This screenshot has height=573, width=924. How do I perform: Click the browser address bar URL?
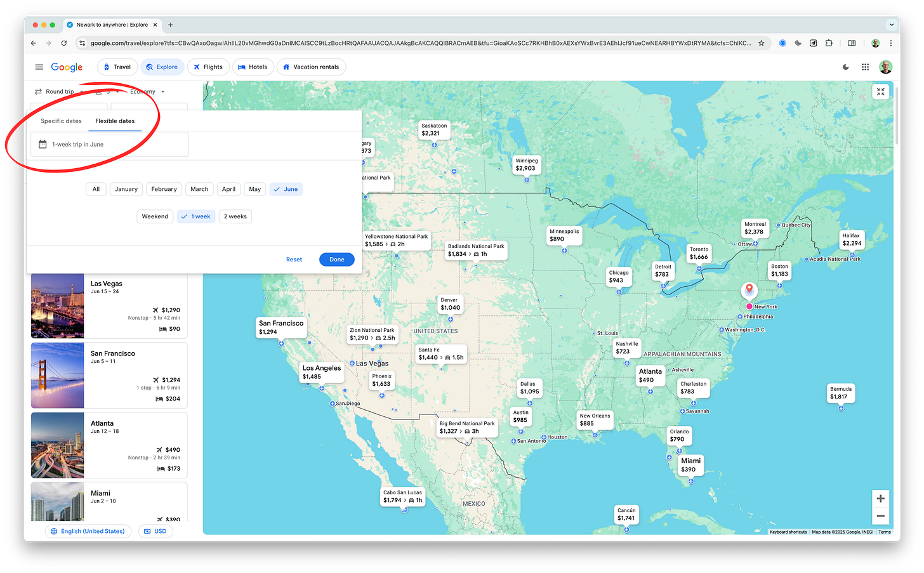click(x=421, y=43)
